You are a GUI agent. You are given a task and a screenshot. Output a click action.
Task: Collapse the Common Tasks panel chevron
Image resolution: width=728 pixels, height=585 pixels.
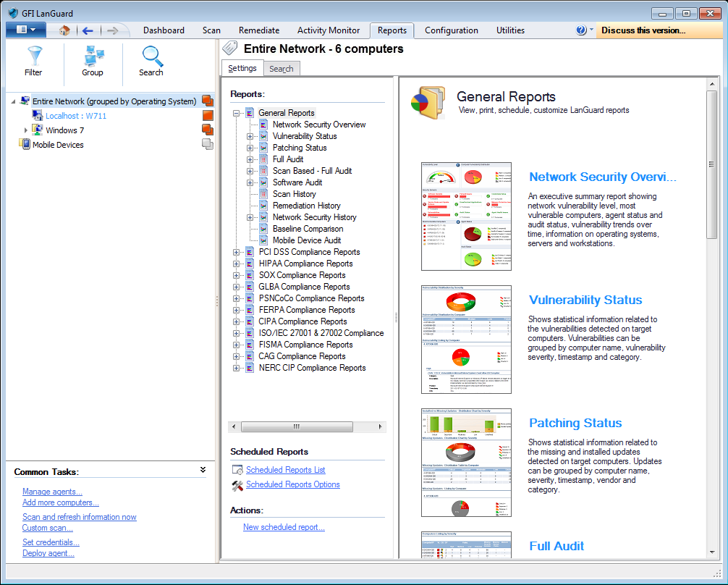tap(203, 471)
